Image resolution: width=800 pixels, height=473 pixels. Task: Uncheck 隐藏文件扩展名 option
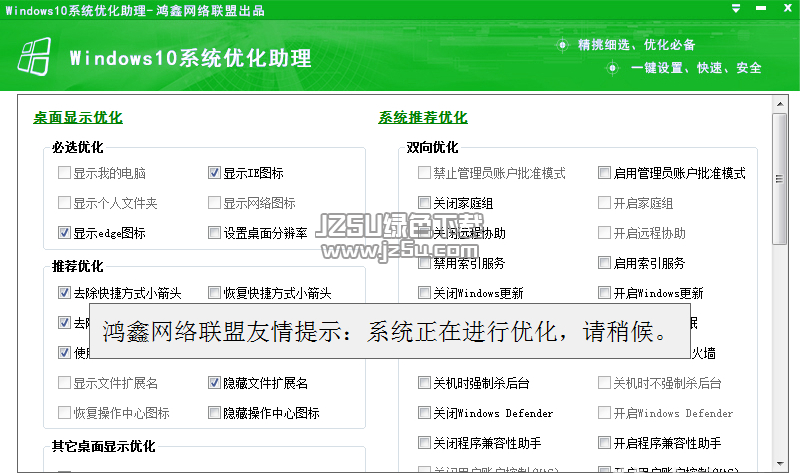(x=214, y=382)
